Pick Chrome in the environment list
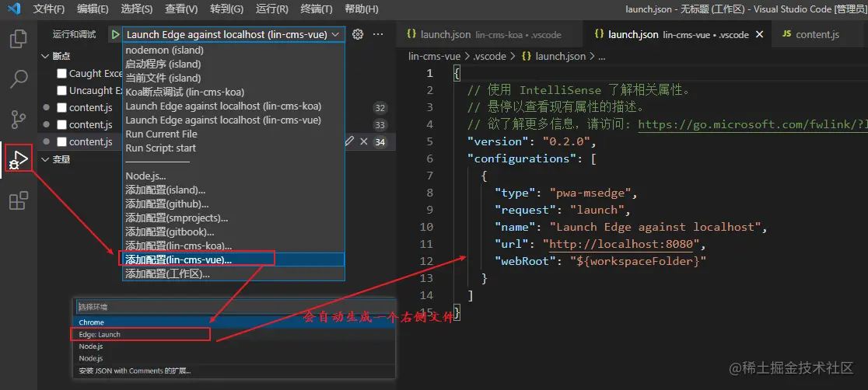868x390 pixels. [234, 322]
